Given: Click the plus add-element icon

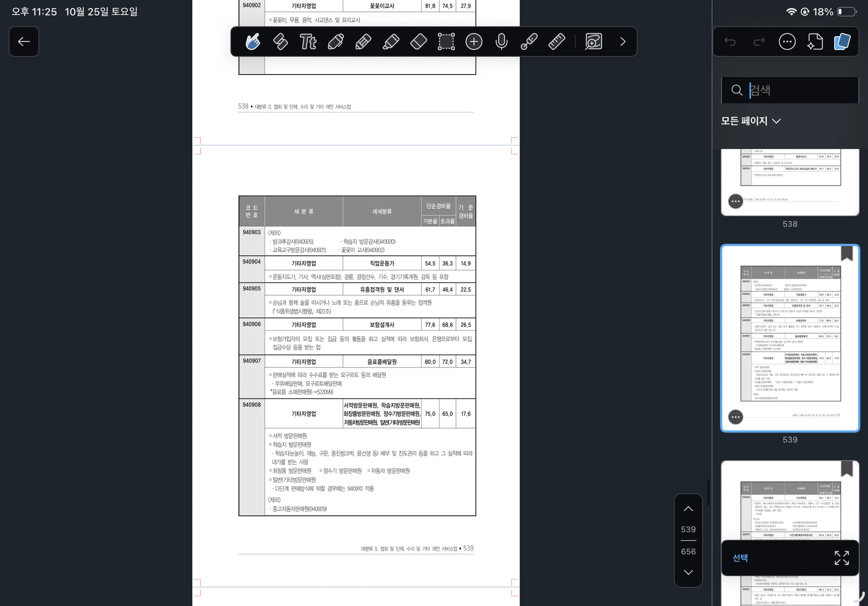Looking at the screenshot, I should [474, 42].
